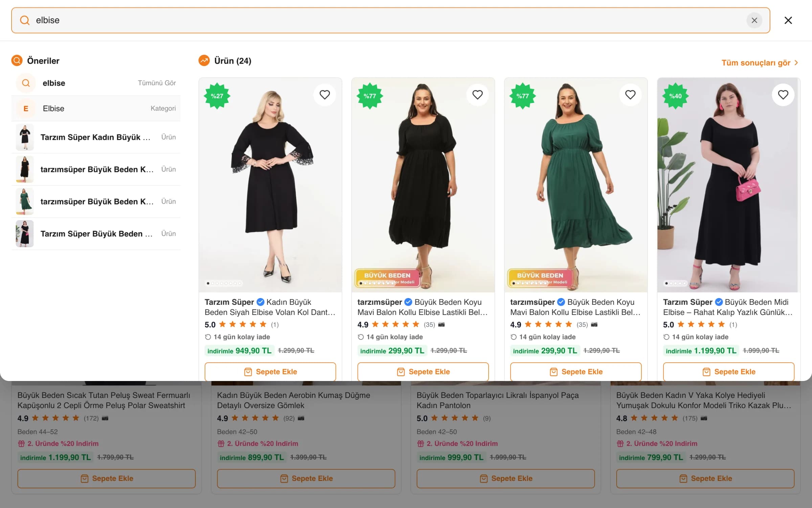Add green 299,90 TL dress to cart
812x508 pixels.
(x=576, y=372)
